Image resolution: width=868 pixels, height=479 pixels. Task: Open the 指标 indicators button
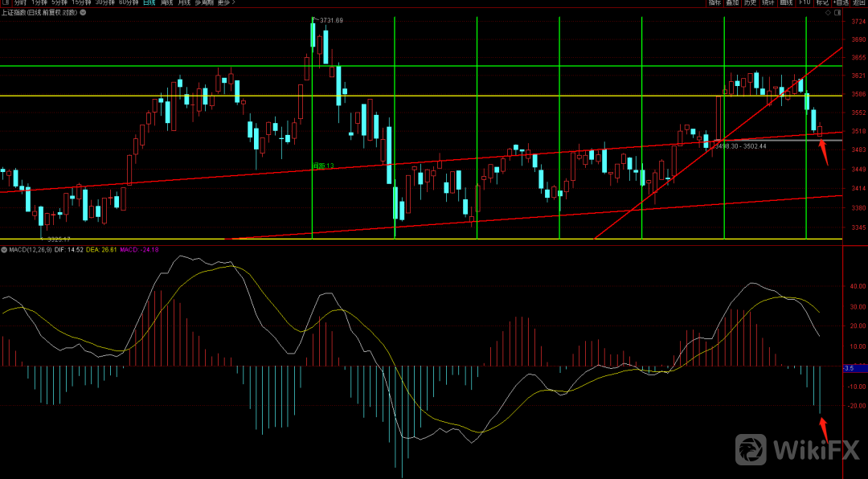click(714, 3)
